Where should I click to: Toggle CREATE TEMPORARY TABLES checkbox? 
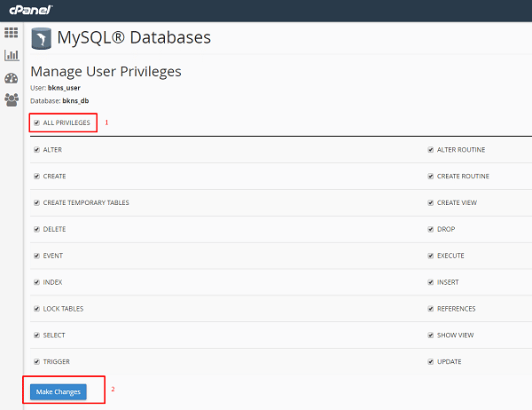tap(36, 203)
